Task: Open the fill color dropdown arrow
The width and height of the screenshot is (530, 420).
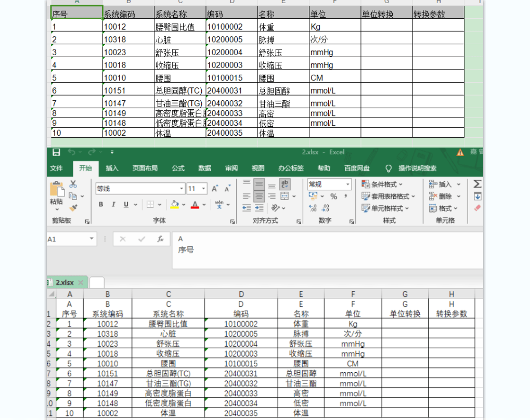Action: (x=183, y=205)
